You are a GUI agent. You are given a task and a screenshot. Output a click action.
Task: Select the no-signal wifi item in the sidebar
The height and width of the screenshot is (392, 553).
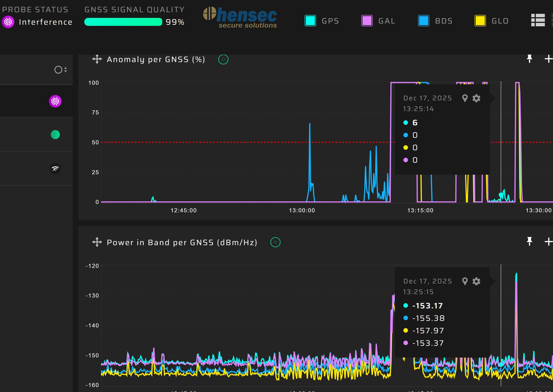tap(55, 169)
